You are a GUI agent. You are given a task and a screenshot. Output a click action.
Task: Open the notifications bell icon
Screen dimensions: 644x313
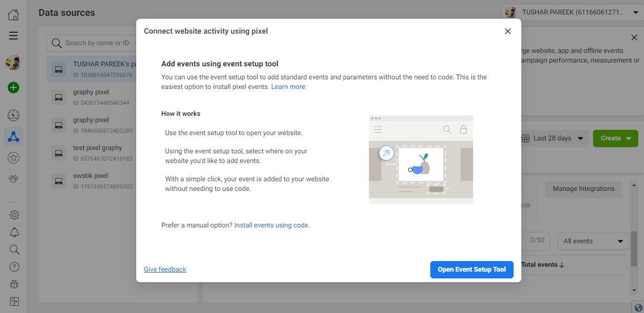point(14,232)
